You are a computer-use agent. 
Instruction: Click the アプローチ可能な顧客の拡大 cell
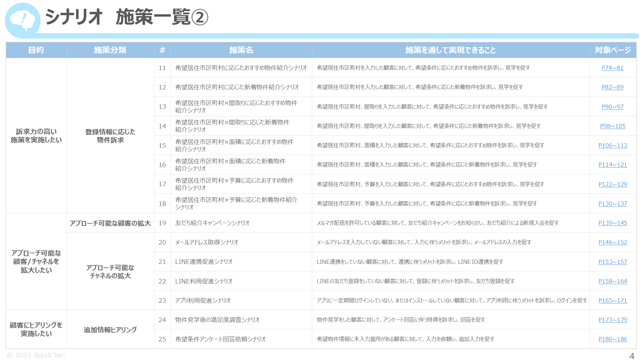click(110, 223)
